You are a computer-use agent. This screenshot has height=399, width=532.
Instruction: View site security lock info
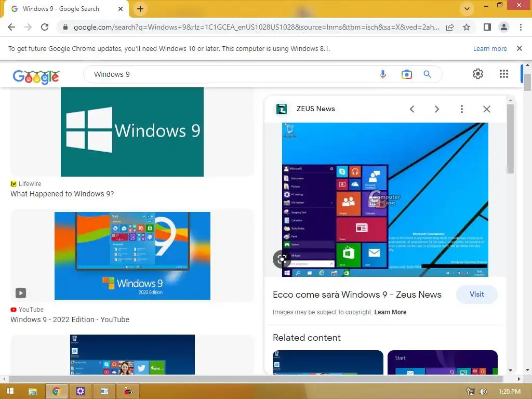(65, 27)
